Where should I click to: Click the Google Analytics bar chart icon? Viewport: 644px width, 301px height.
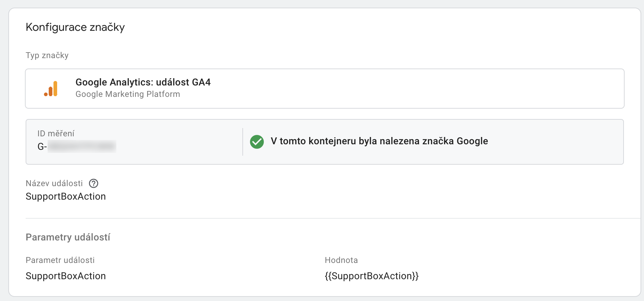coord(51,89)
